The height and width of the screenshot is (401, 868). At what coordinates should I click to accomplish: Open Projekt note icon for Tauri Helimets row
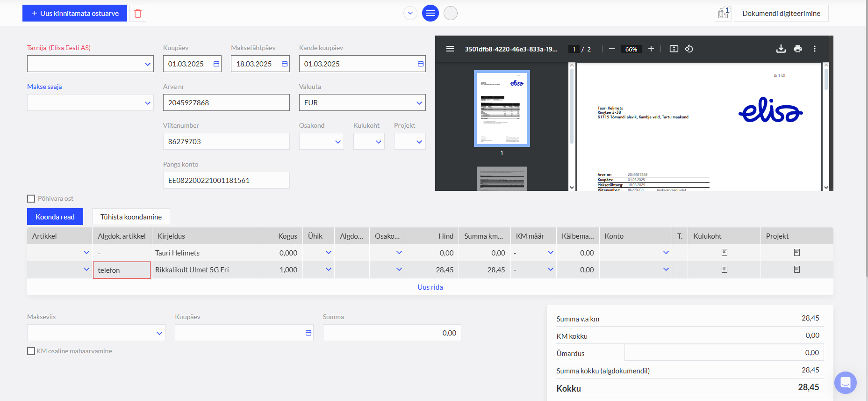click(797, 253)
